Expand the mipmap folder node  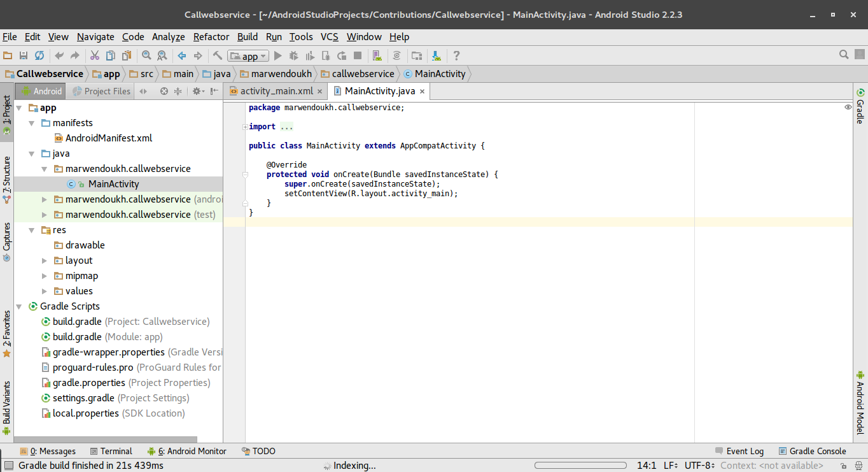point(45,276)
